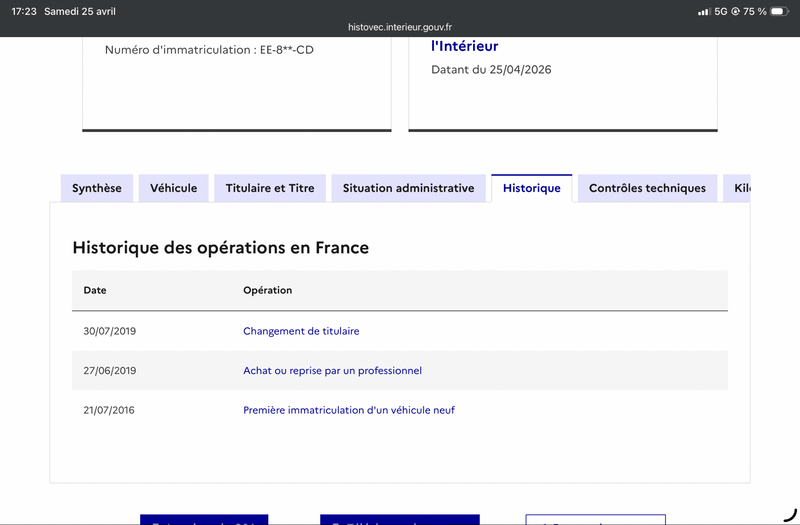Screen dimensions: 800x525
Task: Tap the histovec.interieur.gouv.fr address bar
Action: click(400, 27)
